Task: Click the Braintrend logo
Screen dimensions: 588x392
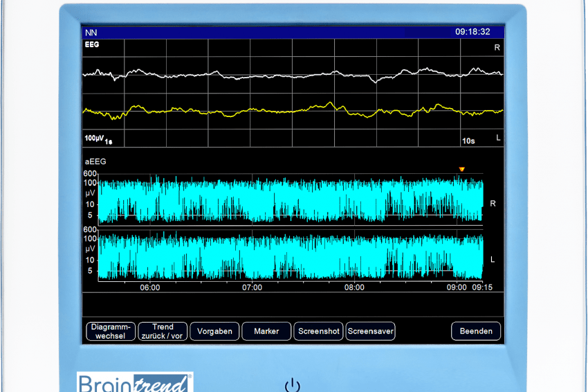Action: pos(135,382)
